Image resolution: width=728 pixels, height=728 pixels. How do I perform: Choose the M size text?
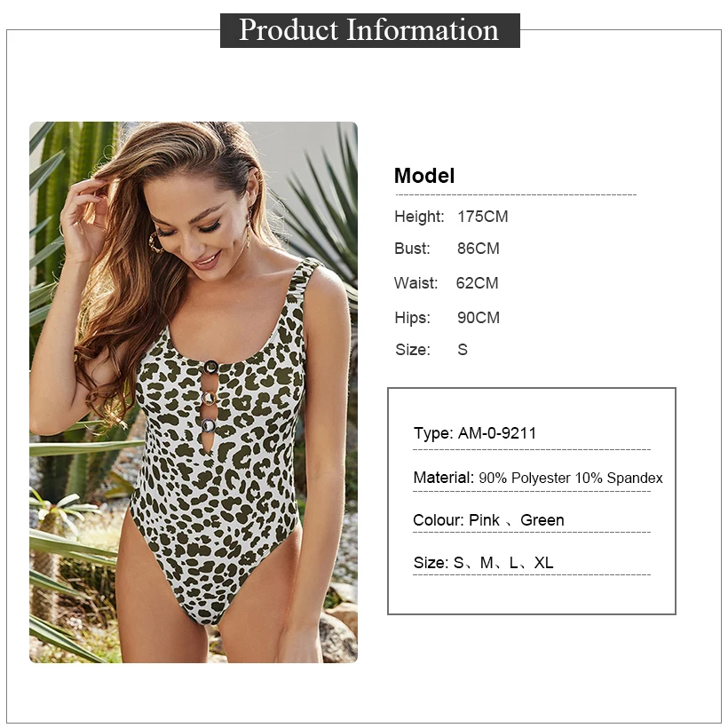(487, 563)
